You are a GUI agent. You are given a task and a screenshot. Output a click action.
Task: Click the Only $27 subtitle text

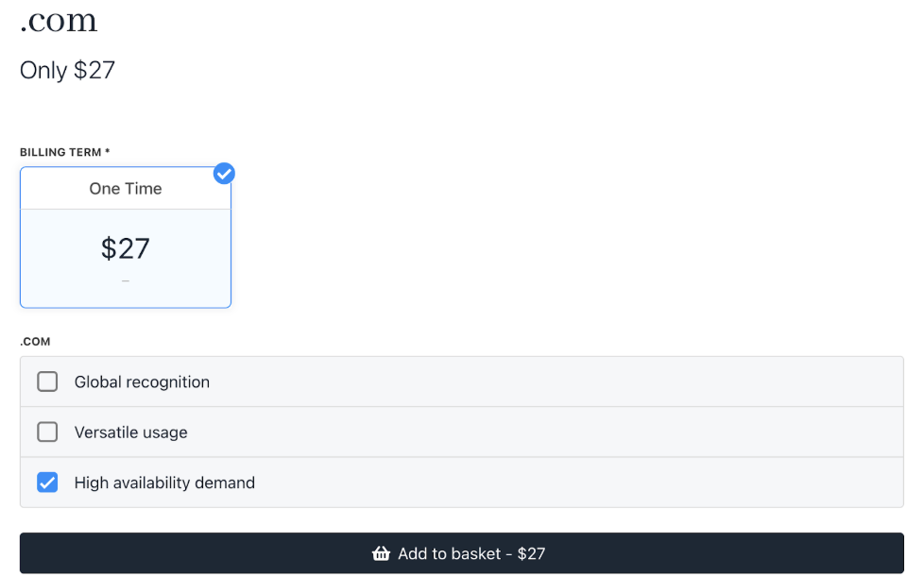67,70
